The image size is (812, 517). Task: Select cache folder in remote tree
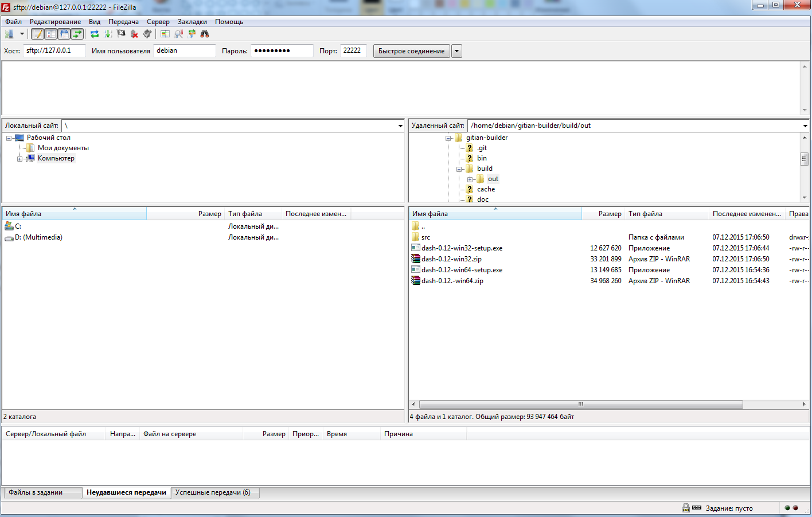click(x=486, y=189)
